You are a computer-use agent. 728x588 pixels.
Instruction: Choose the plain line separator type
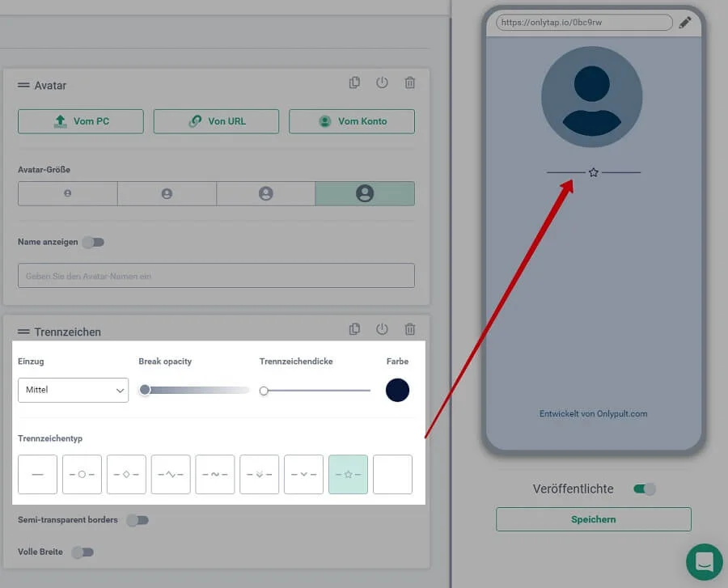(x=37, y=474)
